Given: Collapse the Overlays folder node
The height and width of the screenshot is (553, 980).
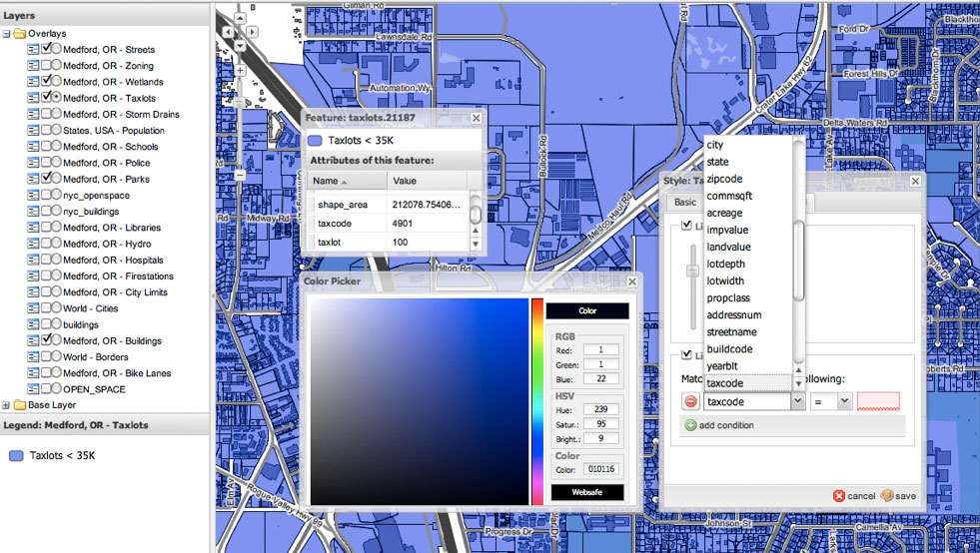Looking at the screenshot, I should point(7,34).
